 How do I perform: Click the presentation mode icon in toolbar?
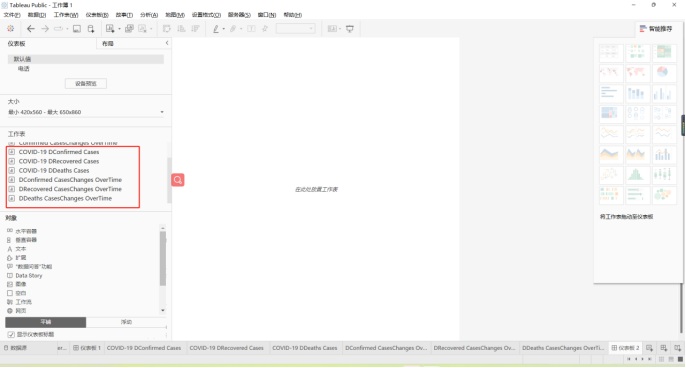click(x=350, y=29)
